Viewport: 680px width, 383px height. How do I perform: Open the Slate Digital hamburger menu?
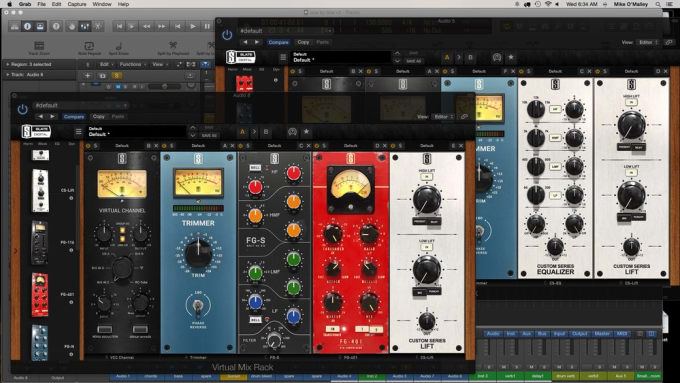(x=78, y=132)
